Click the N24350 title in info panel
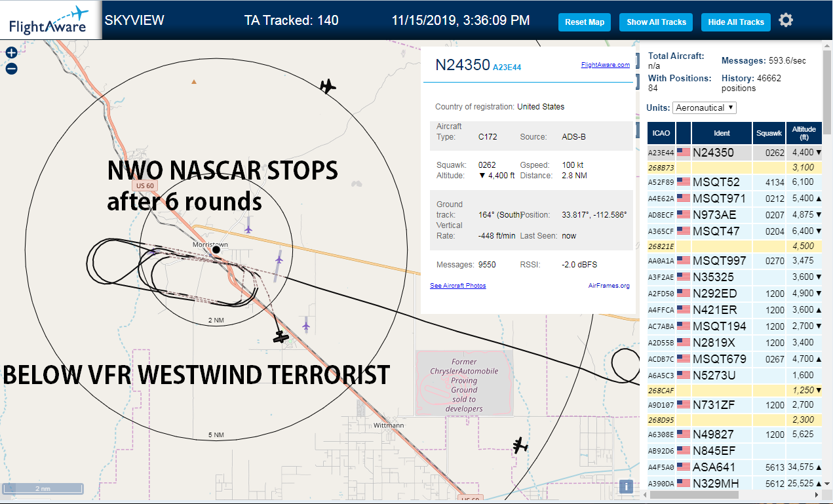Viewport: 833px width, 504px height. (x=463, y=64)
